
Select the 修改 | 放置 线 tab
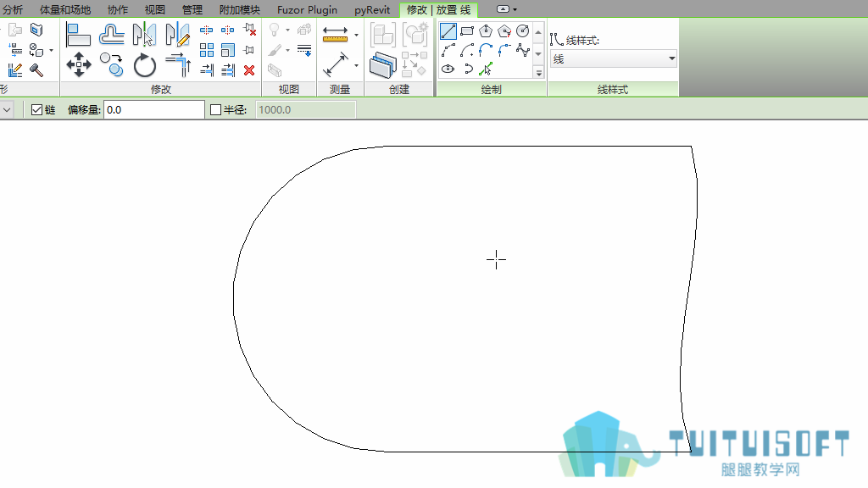(x=438, y=10)
